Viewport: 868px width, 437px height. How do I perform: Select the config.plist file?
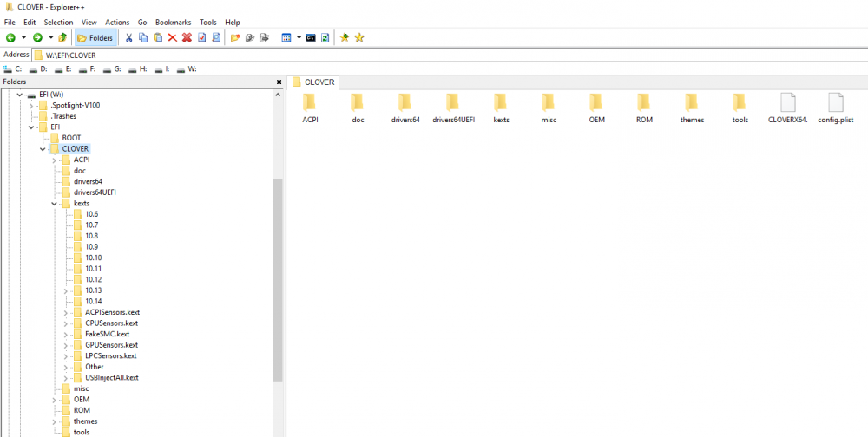click(835, 108)
